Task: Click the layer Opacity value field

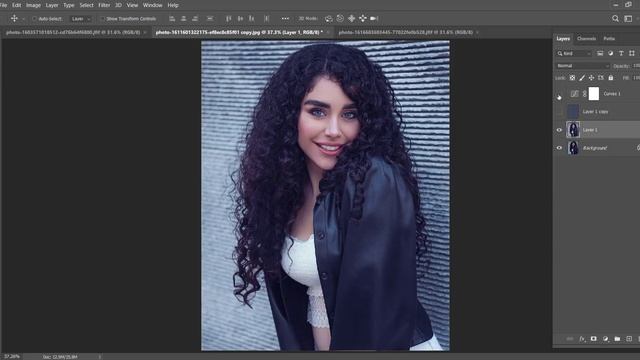Action: tap(636, 66)
